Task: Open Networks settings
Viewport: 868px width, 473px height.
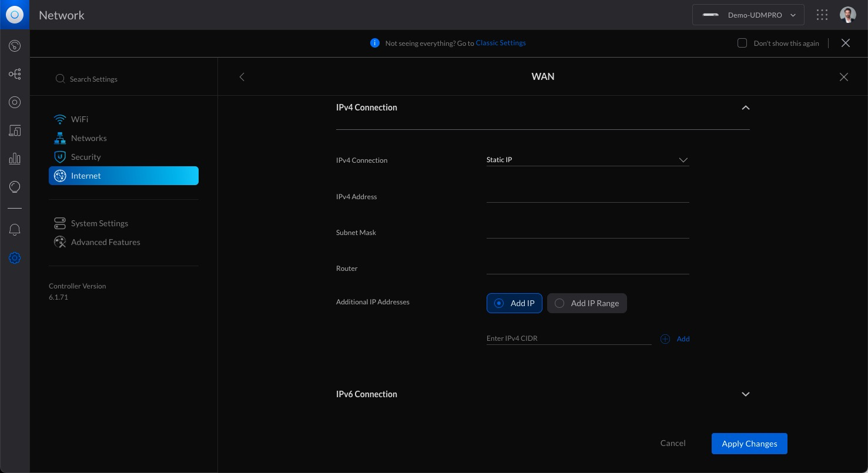Action: pos(123,138)
